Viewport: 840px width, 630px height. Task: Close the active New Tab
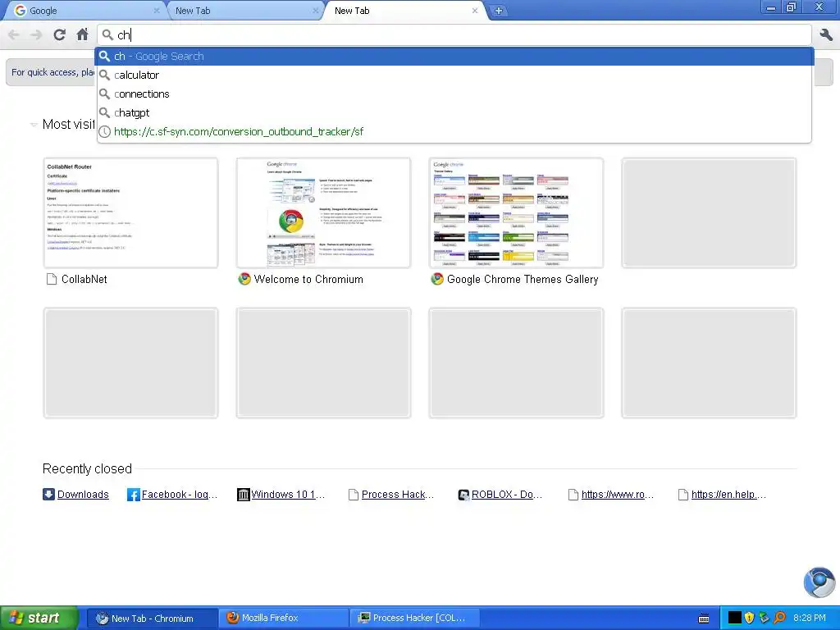point(475,11)
